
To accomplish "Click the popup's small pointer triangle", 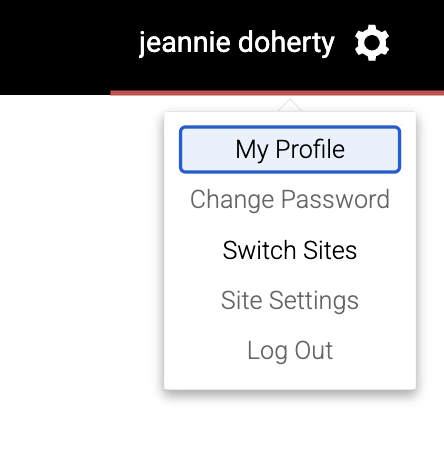I will point(290,106).
